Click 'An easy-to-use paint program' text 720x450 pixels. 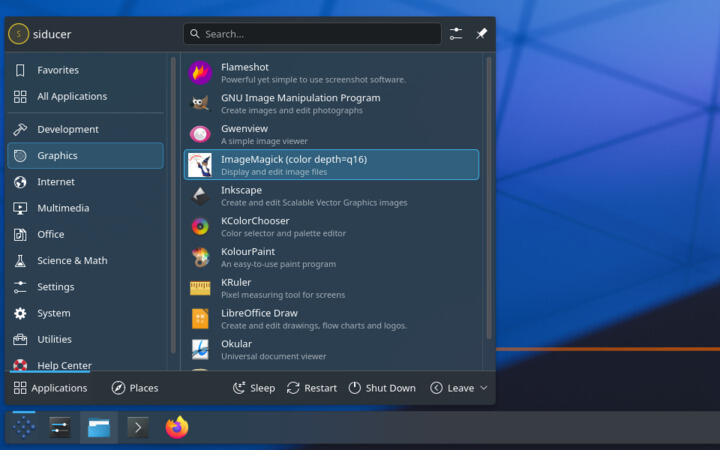pyautogui.click(x=278, y=264)
